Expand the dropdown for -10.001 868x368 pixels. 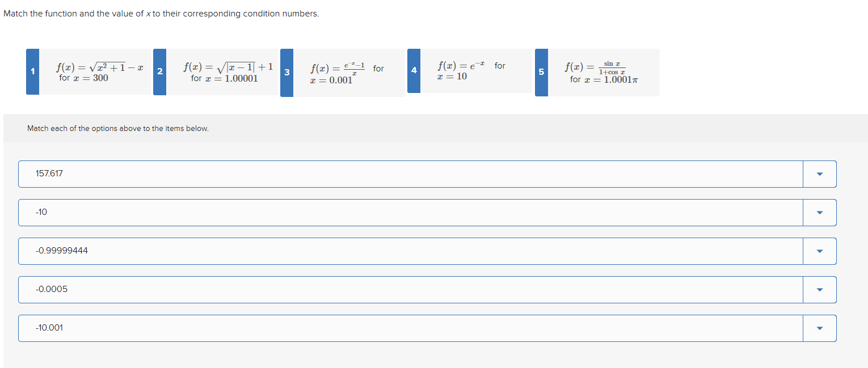(819, 328)
